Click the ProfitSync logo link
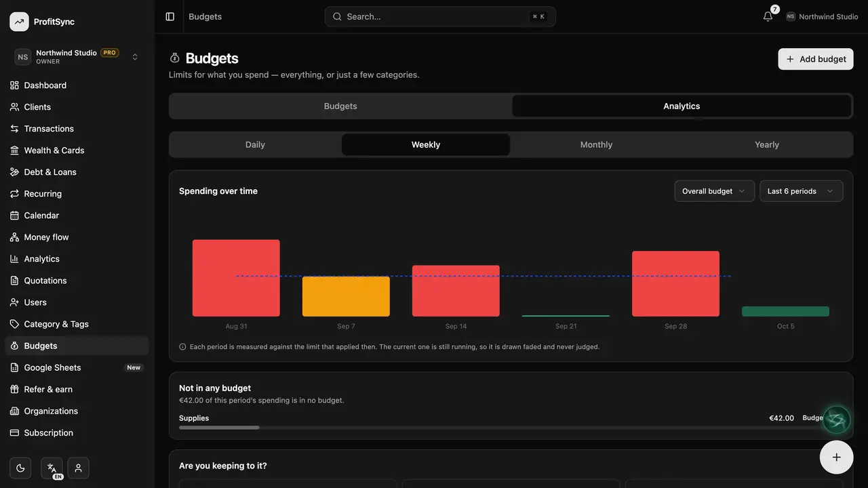This screenshot has height=488, width=868. click(x=43, y=22)
